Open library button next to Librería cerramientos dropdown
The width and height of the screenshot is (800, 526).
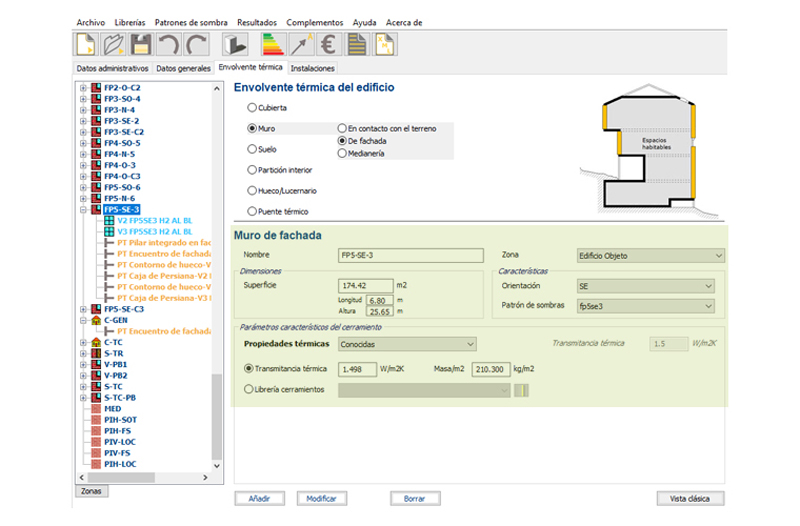pos(521,391)
